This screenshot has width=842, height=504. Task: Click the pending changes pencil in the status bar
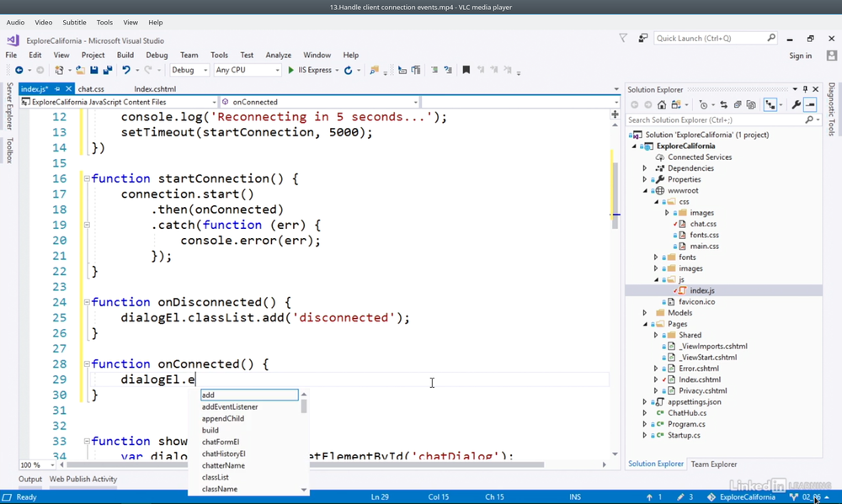click(x=680, y=497)
